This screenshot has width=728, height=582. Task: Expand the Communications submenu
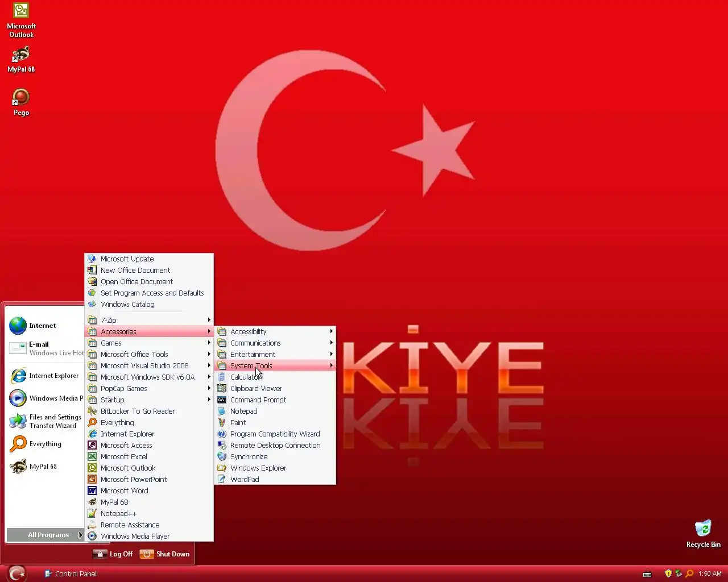click(275, 343)
